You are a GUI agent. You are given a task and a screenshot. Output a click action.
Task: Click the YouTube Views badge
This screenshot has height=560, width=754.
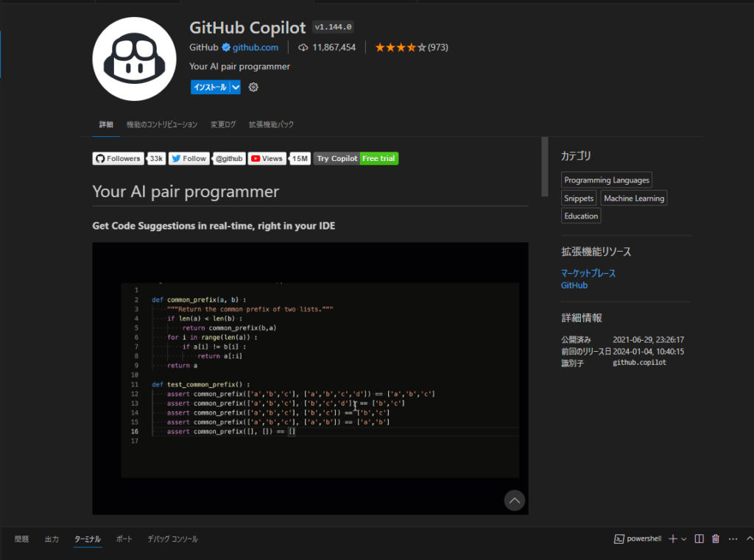click(267, 159)
